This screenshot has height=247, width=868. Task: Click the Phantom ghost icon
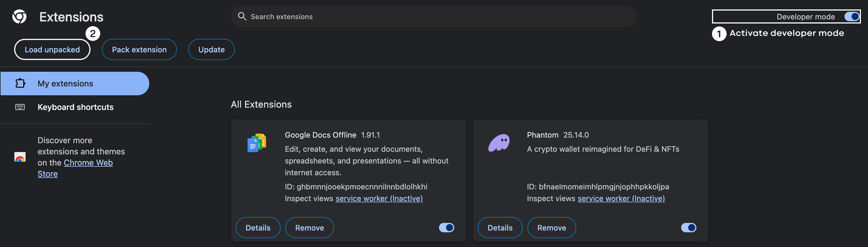click(x=499, y=143)
